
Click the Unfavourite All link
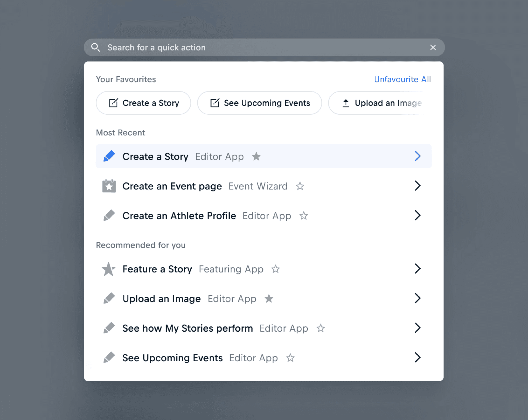pos(402,79)
